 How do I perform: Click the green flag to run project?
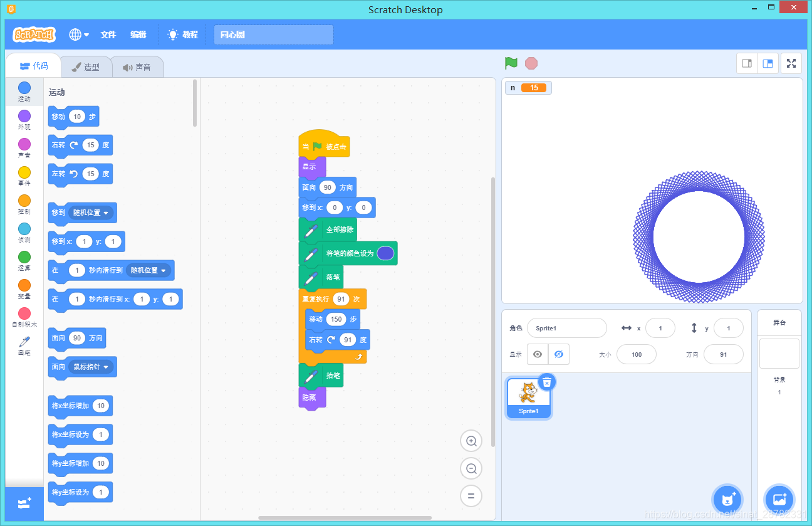click(x=511, y=63)
